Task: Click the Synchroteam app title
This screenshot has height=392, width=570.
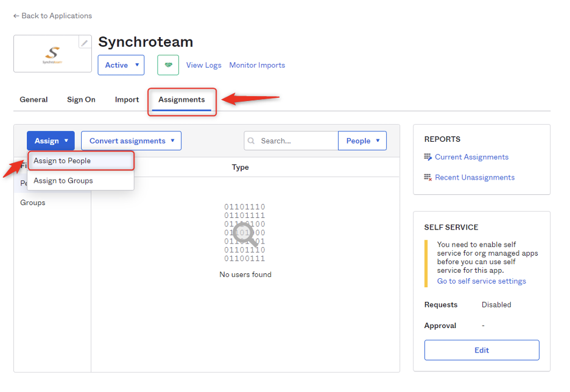Action: [x=146, y=42]
